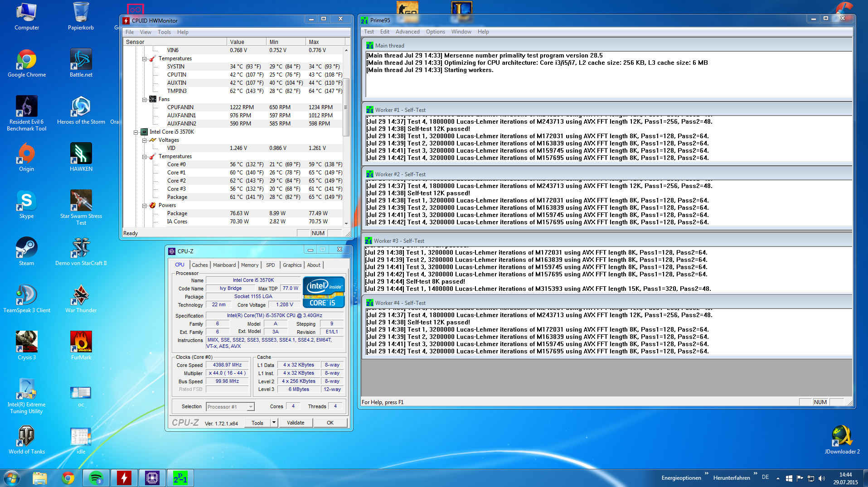Select the Heroes of the Storm shortcut
The image size is (868, 487).
(81, 111)
